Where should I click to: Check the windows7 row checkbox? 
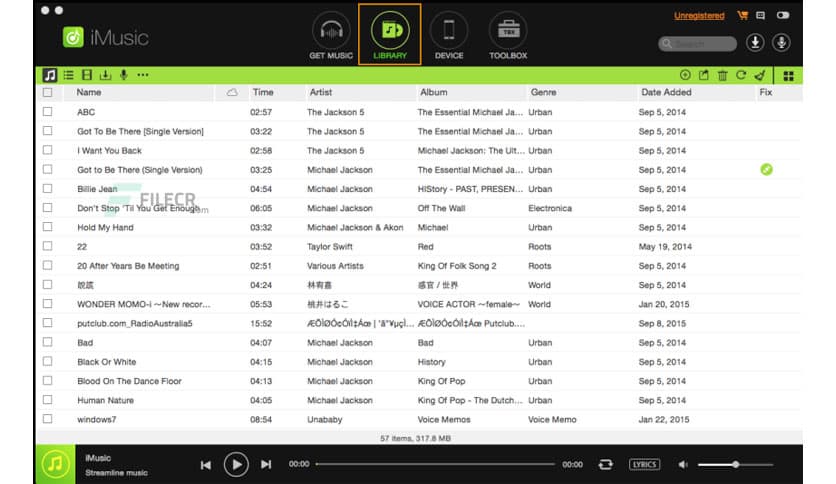(47, 418)
